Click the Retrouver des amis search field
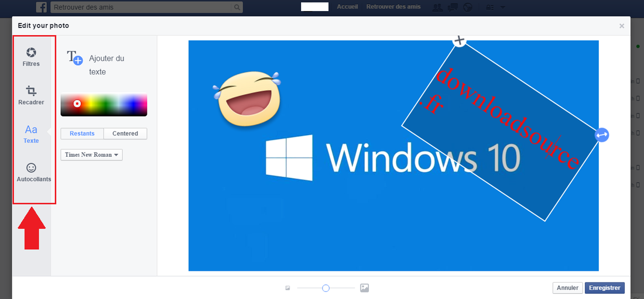The height and width of the screenshot is (299, 644). coord(141,7)
